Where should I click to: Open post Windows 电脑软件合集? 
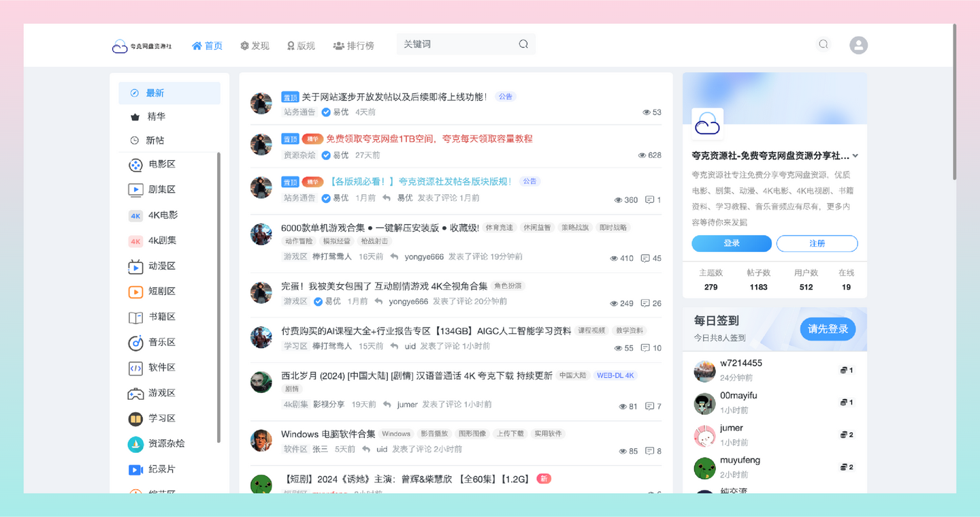tap(328, 434)
